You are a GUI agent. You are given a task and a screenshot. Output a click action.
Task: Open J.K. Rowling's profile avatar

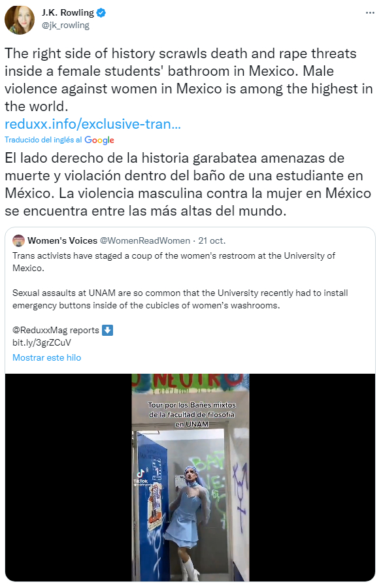coord(19,20)
